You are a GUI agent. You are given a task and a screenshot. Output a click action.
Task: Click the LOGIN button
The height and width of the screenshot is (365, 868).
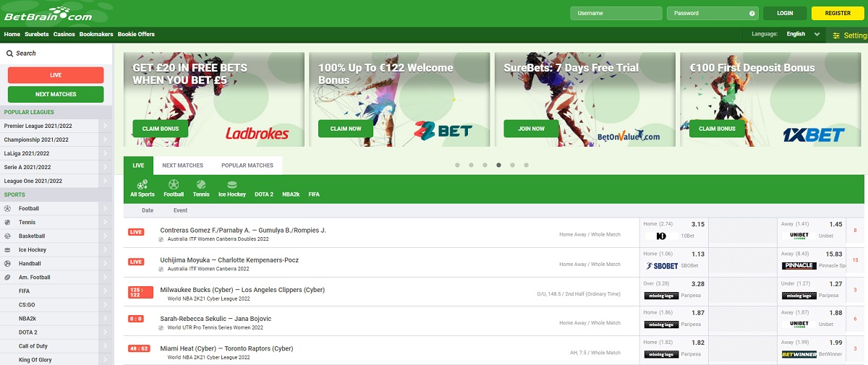(785, 13)
